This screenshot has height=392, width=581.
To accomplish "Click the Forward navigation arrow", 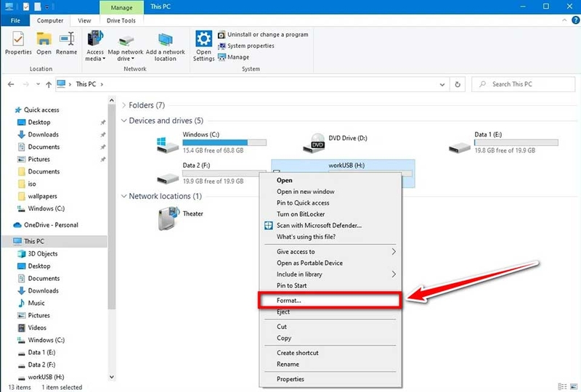I will pyautogui.click(x=25, y=84).
